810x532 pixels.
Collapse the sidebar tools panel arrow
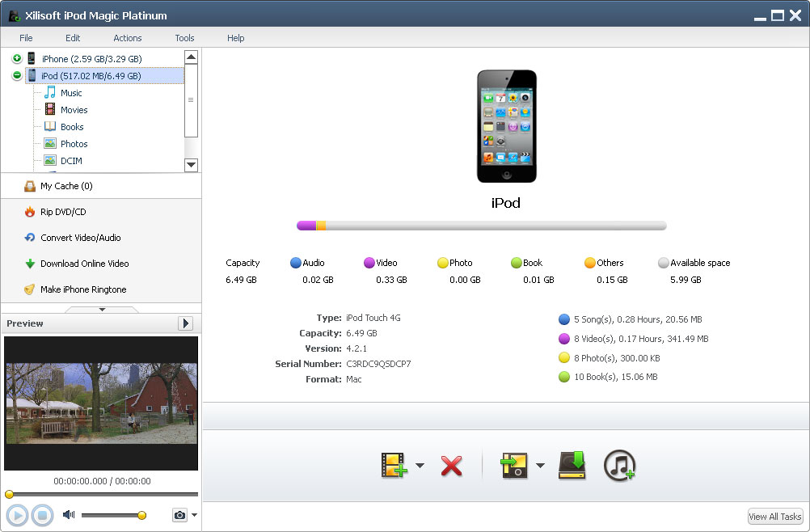coord(101,309)
